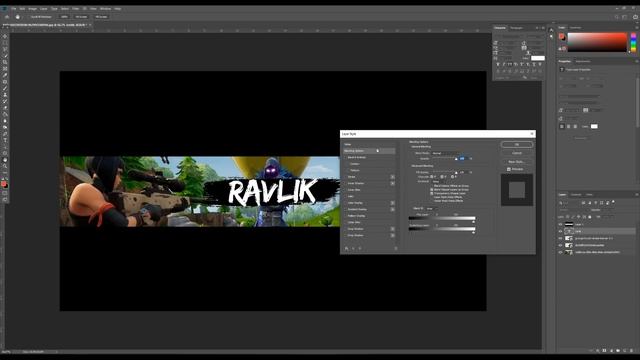Toggle Transparency Shapes Layer checkbox

[431, 193]
